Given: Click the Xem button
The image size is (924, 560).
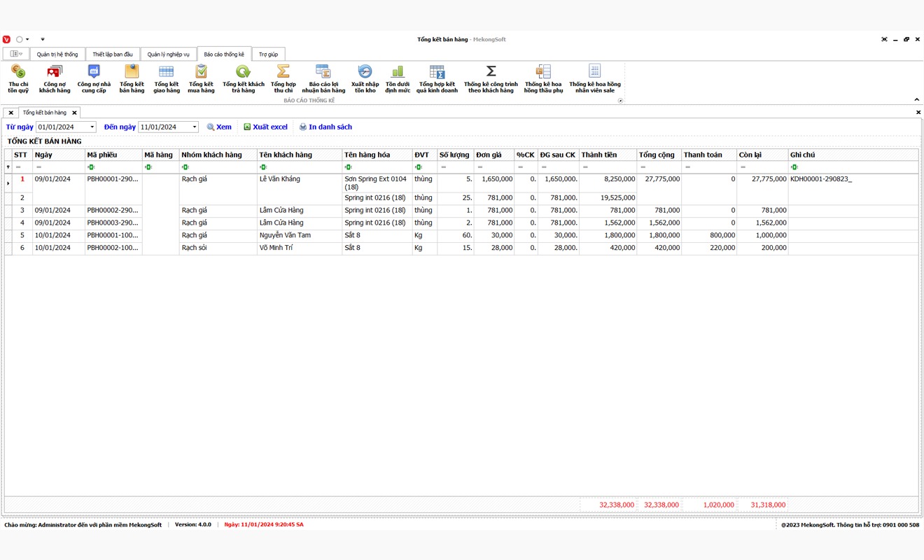Looking at the screenshot, I should 219,127.
